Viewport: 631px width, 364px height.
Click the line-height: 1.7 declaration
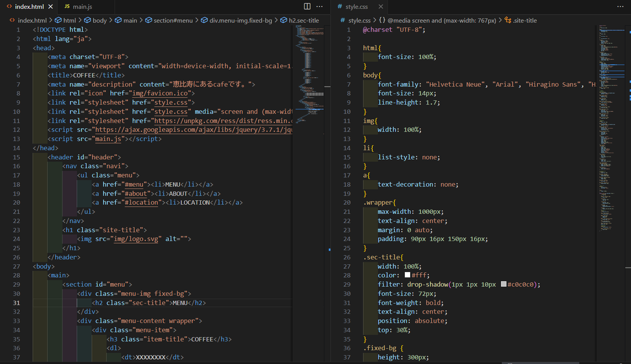409,102
